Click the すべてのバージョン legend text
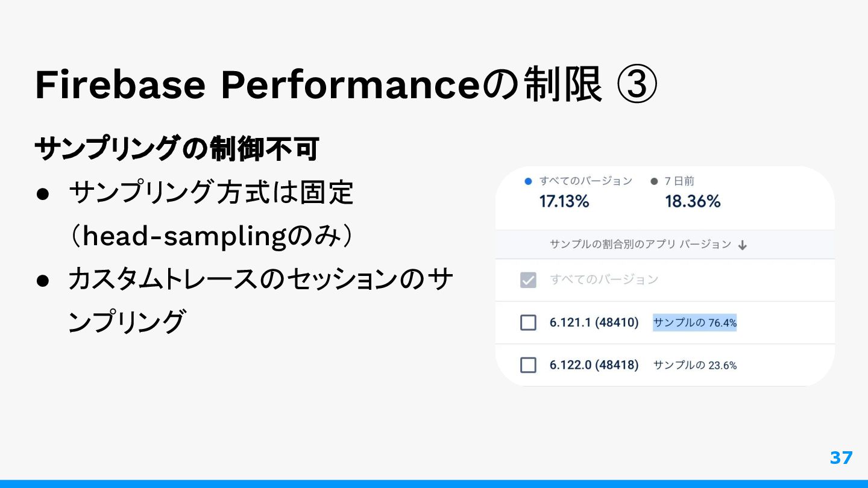 pos(586,181)
